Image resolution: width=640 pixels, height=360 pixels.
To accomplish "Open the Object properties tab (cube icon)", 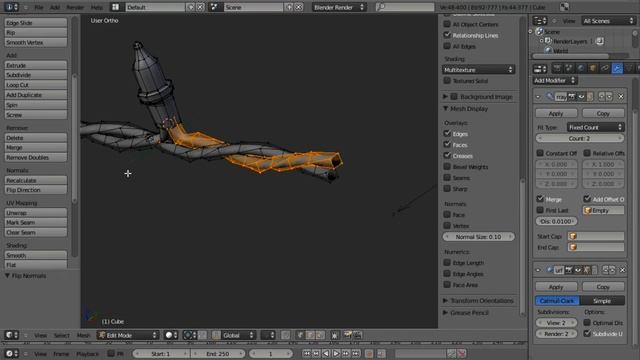I will (593, 69).
